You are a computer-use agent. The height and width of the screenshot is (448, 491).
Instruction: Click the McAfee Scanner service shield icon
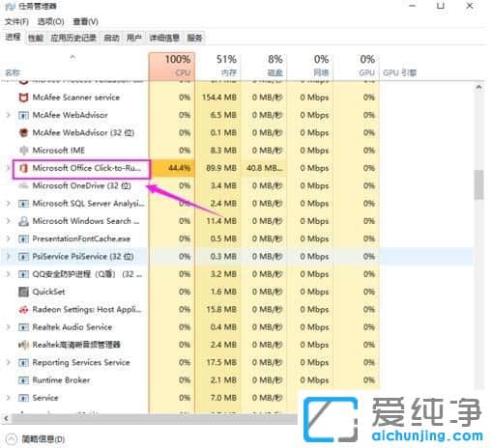23,98
